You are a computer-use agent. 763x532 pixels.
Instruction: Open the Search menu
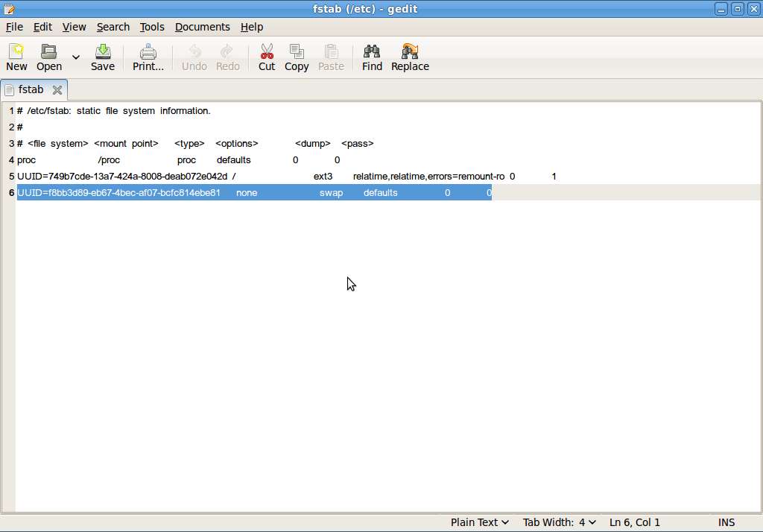pyautogui.click(x=113, y=27)
